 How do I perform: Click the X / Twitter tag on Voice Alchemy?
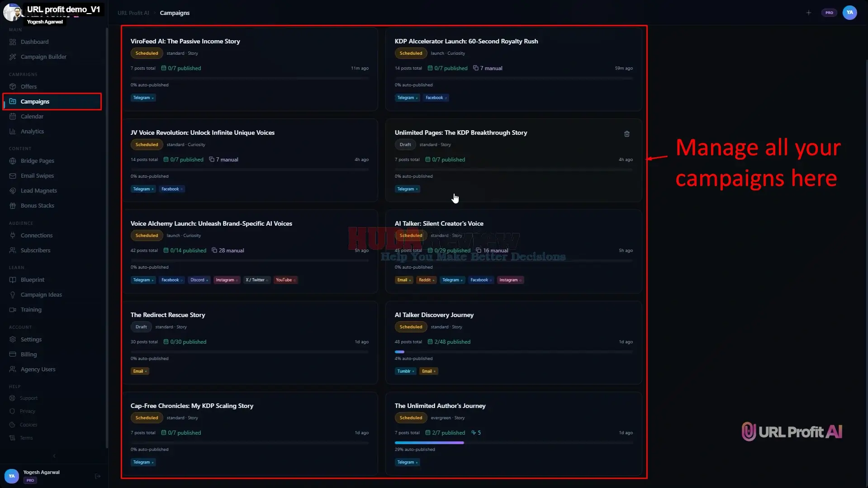tap(256, 280)
